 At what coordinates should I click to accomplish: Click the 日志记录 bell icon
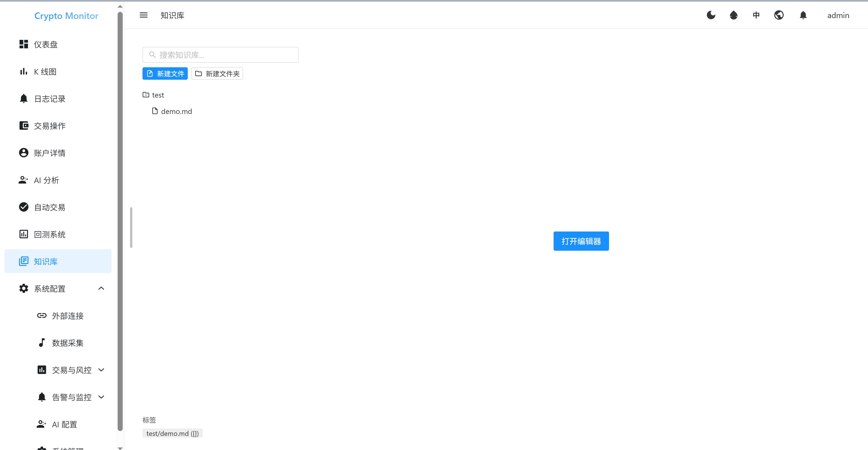(x=23, y=99)
